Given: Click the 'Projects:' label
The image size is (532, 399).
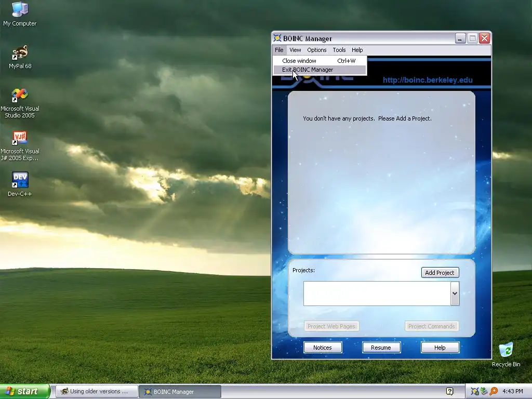Looking at the screenshot, I should [303, 270].
